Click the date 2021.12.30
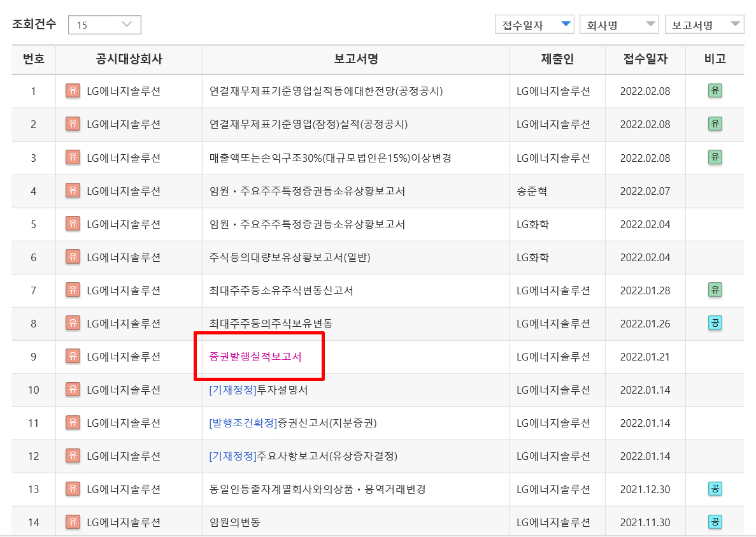Image resolution: width=756 pixels, height=537 pixels. point(645,489)
